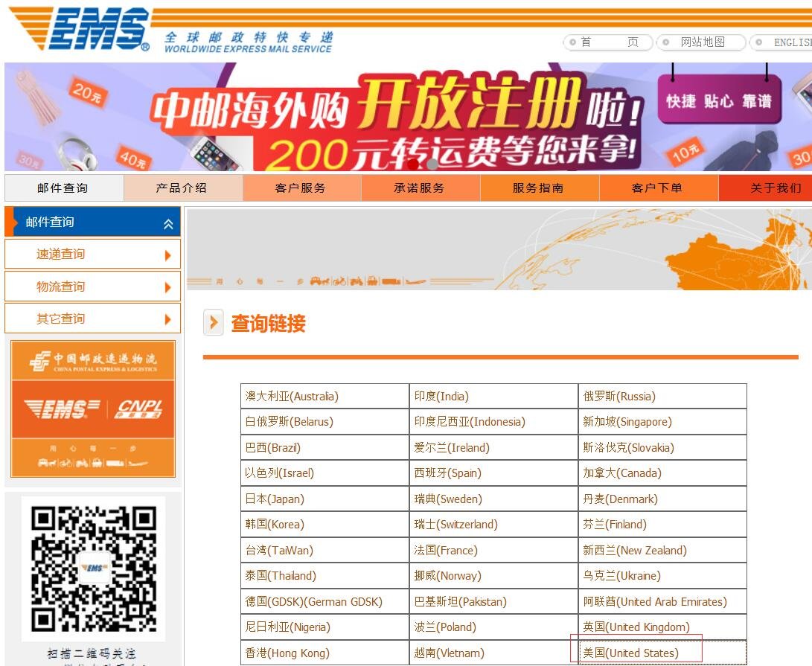This screenshot has height=666, width=812.
Task: Click the EMS logo in the header
Action: point(89,30)
